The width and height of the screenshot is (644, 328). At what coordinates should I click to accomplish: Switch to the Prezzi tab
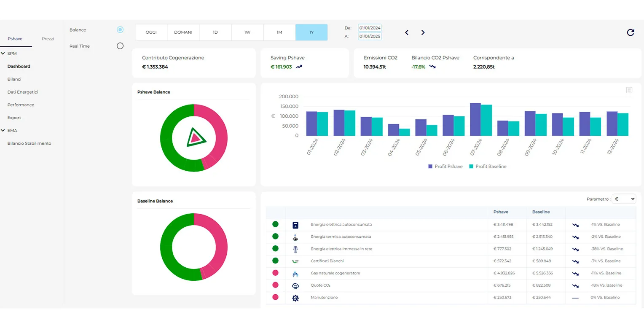(48, 39)
